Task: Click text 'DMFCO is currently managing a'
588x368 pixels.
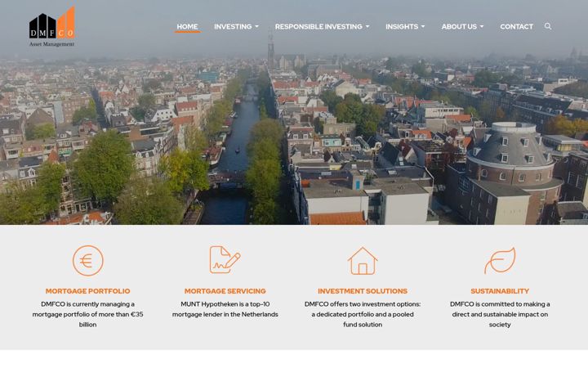Action: [87, 304]
